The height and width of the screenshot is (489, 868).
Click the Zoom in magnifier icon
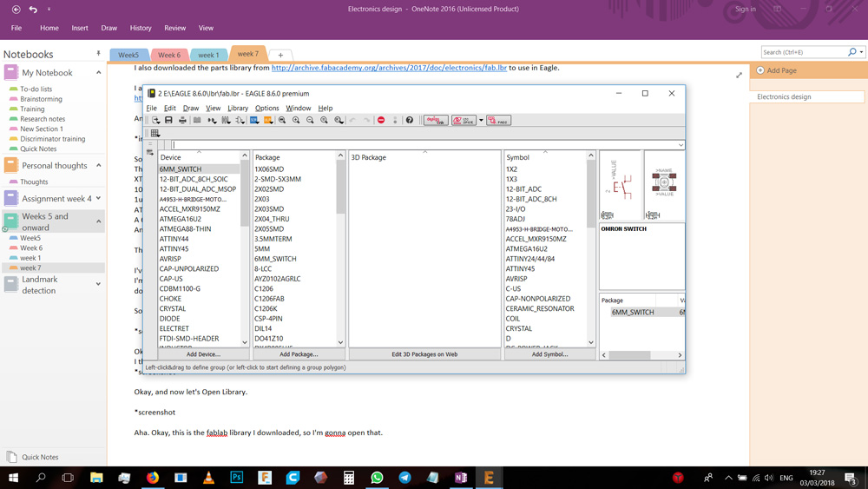pyautogui.click(x=296, y=120)
